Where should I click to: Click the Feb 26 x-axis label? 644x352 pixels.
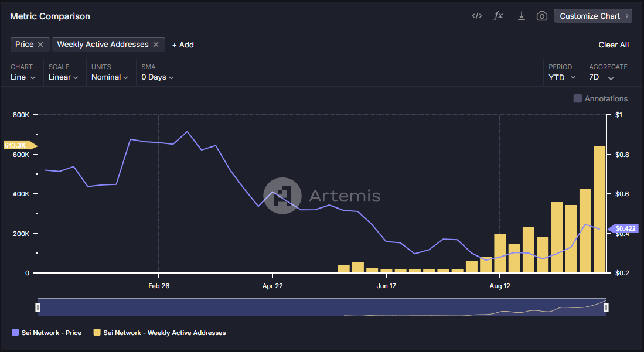click(x=159, y=286)
